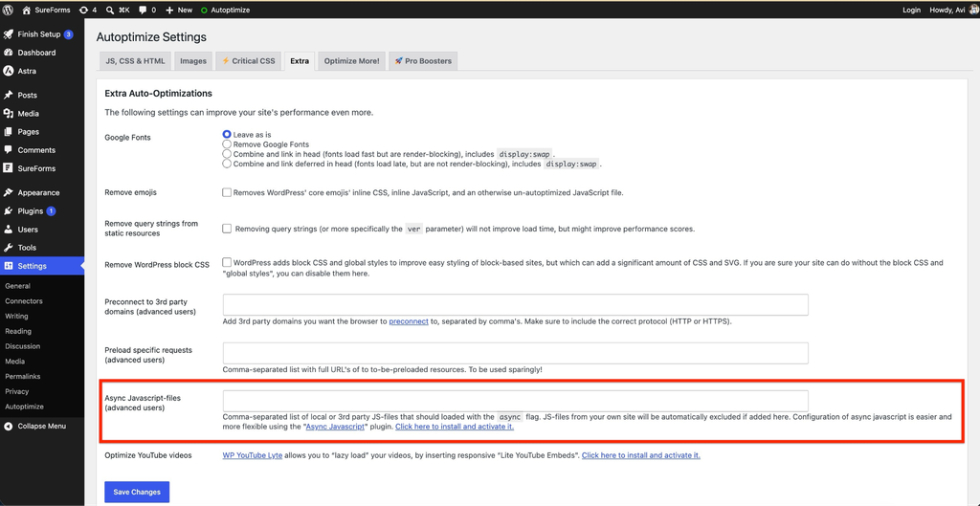Open the Optimize More! tab
Screen dimensions: 980x506
[x=351, y=61]
